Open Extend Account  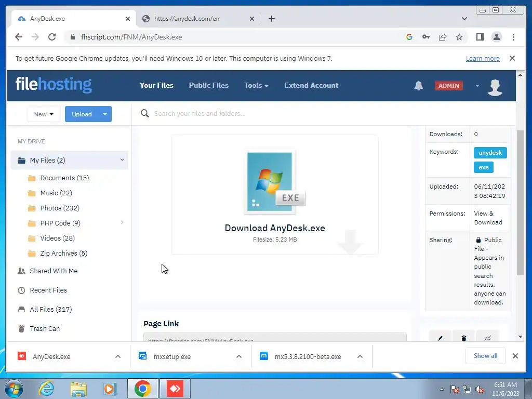tap(311, 86)
